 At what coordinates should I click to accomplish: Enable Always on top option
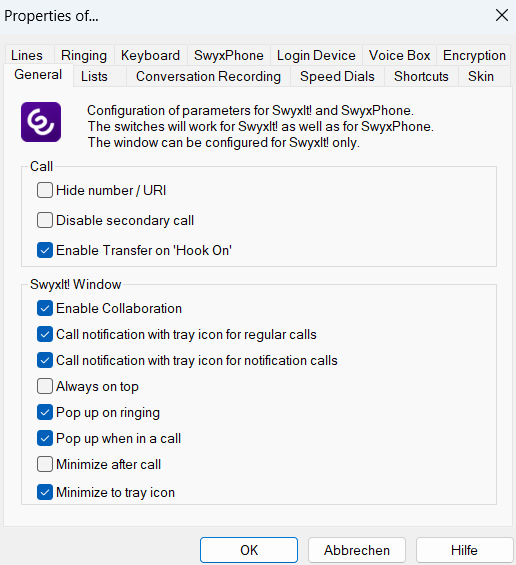pos(45,386)
